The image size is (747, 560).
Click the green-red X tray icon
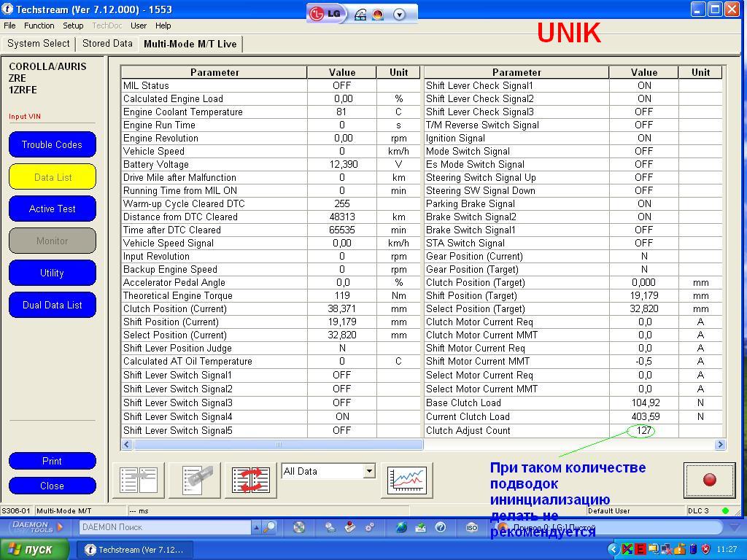pos(627,550)
